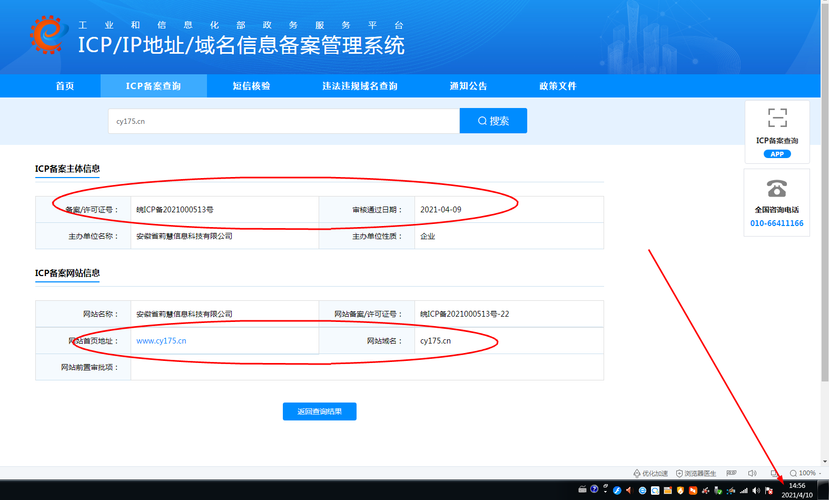This screenshot has height=500, width=829.
Task: Click the 2021-04-09 approval date cell
Action: (509, 209)
